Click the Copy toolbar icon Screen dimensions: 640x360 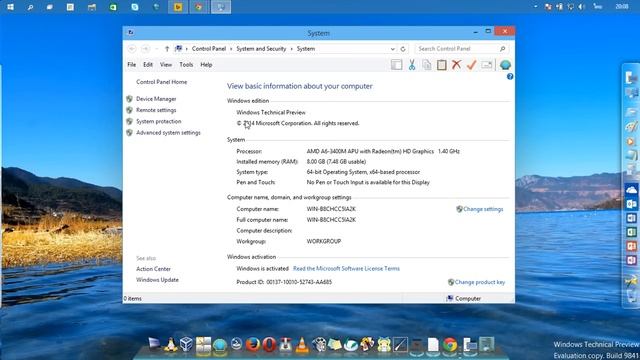point(427,65)
